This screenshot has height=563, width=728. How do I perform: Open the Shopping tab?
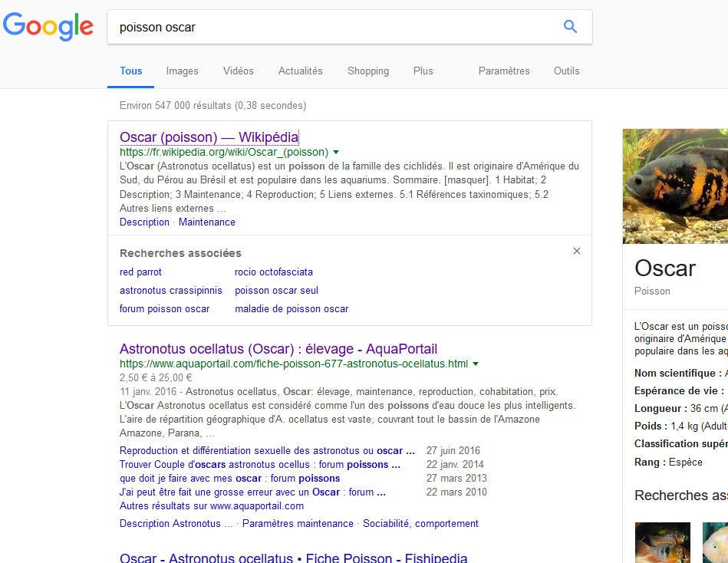click(368, 71)
